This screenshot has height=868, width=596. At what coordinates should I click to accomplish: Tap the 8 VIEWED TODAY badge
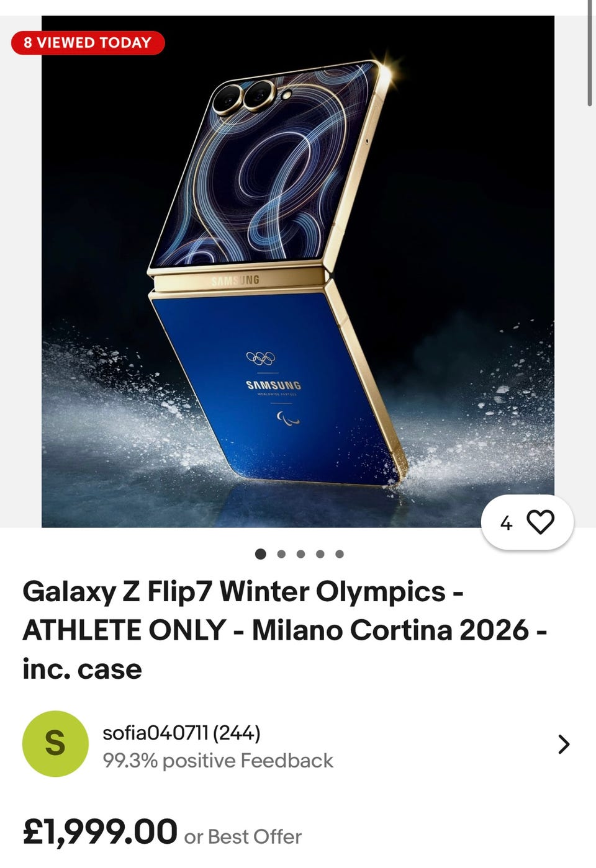[88, 43]
